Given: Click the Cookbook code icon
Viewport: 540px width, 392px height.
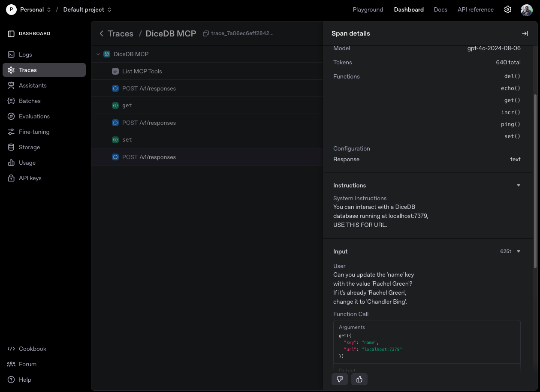Looking at the screenshot, I should tap(11, 349).
